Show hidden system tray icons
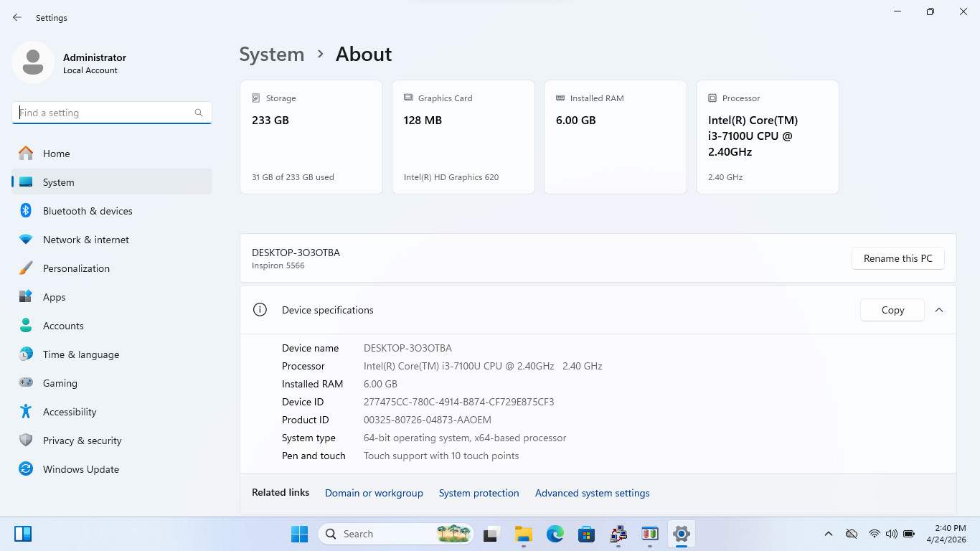Viewport: 980px width, 551px height. [x=829, y=534]
